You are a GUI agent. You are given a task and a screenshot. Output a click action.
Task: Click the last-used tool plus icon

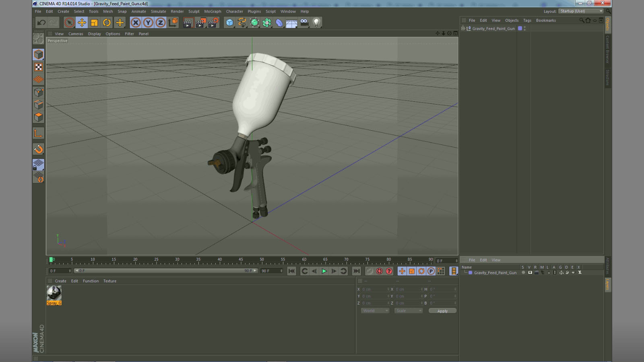(x=120, y=23)
